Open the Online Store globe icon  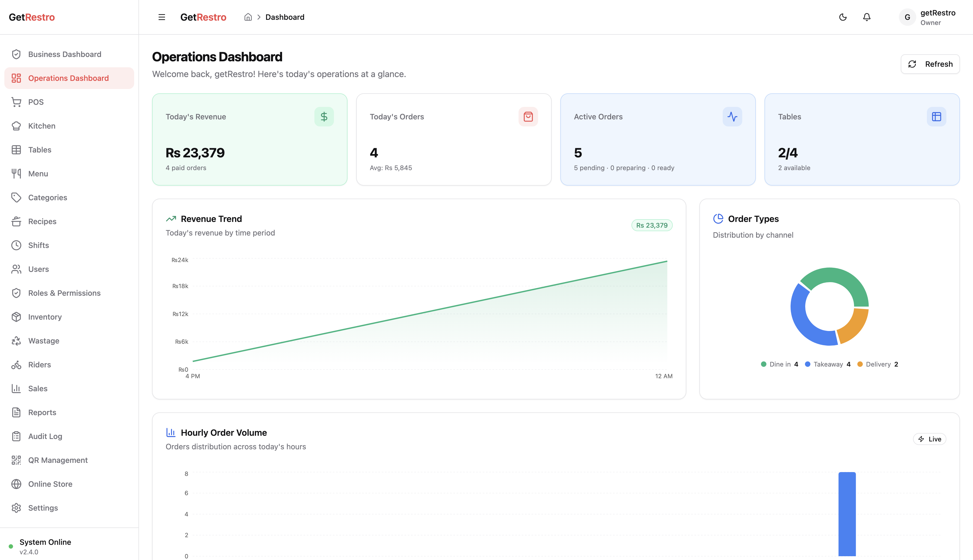click(x=16, y=484)
